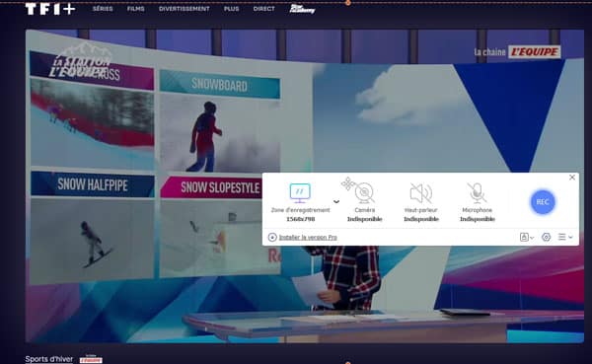The width and height of the screenshot is (592, 364).
Task: Click Indisponible under Haut-parleur
Action: (x=421, y=219)
